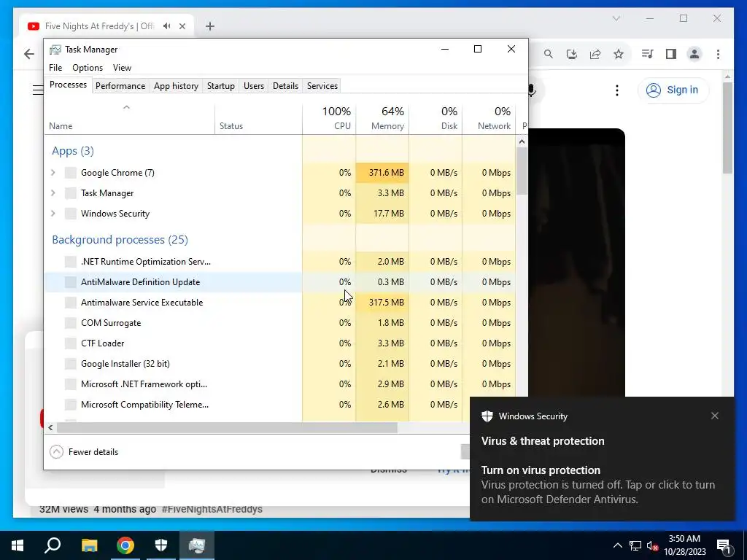This screenshot has width=747, height=560.
Task: Click the Status column header
Action: (x=259, y=119)
